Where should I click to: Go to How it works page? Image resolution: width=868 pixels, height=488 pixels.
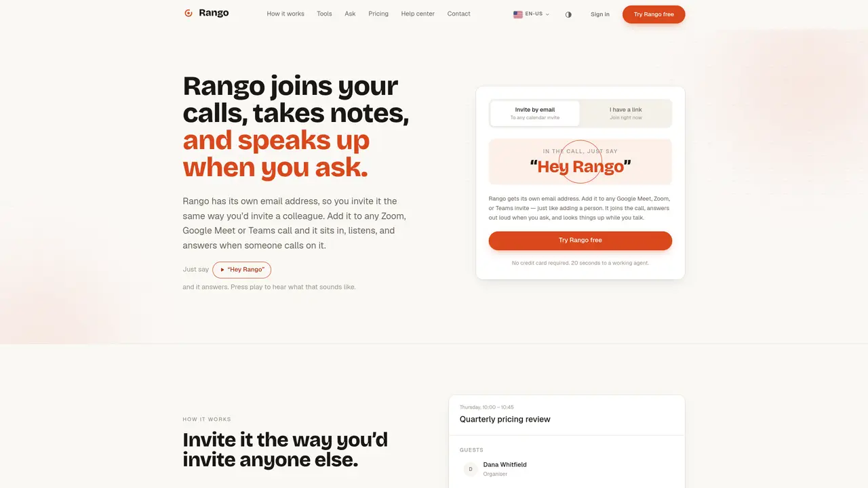(285, 14)
